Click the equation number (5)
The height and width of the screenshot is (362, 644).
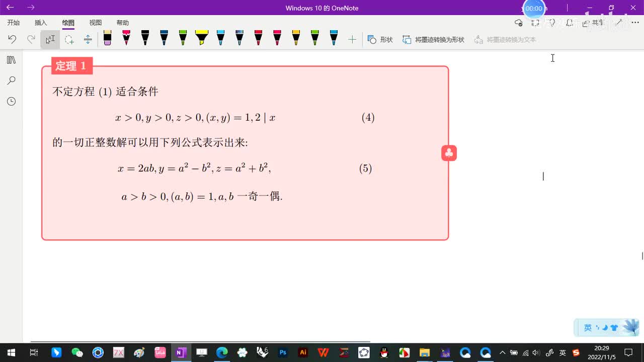click(x=366, y=168)
